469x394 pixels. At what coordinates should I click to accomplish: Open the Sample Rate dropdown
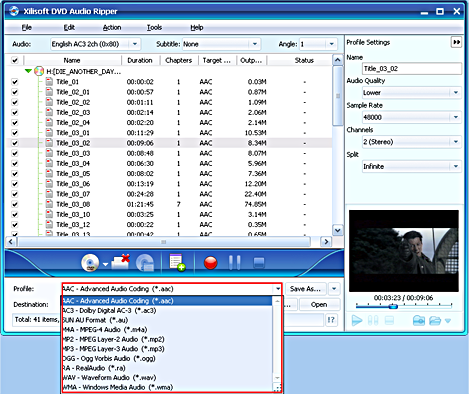pos(456,117)
